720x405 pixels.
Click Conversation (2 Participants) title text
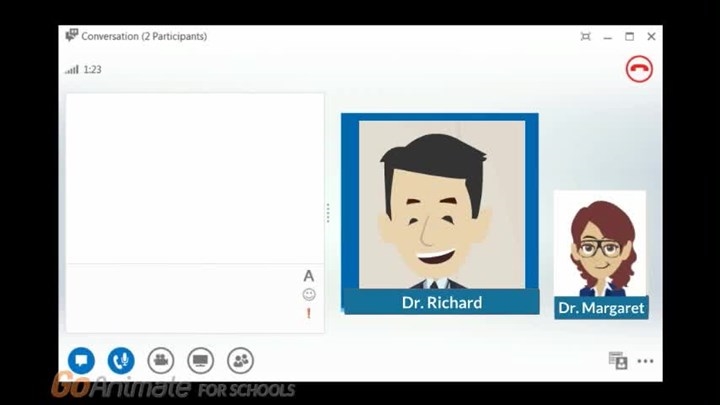[144, 36]
